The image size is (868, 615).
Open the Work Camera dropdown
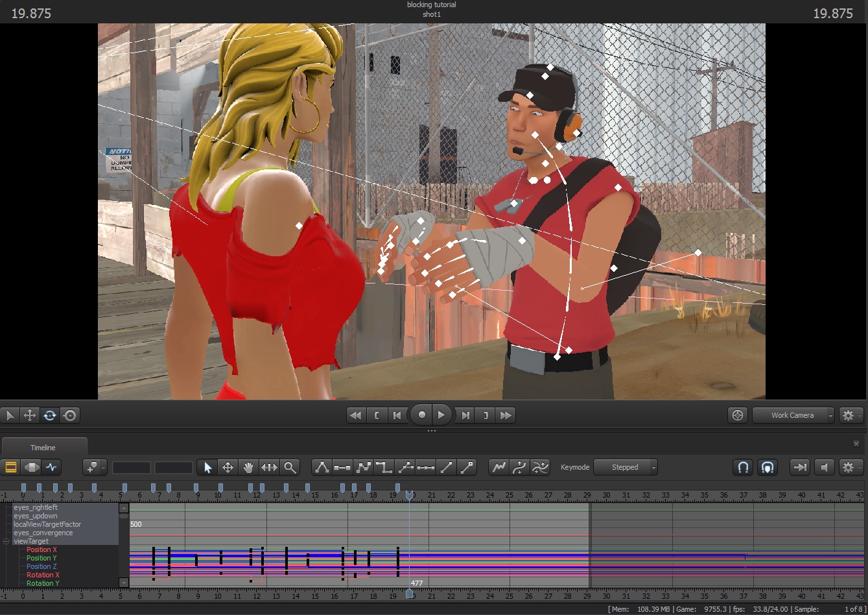[793, 415]
